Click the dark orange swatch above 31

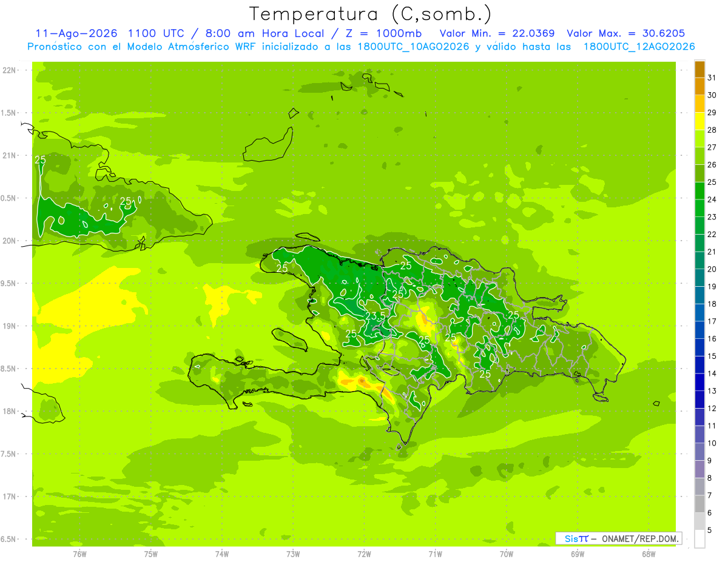699,69
